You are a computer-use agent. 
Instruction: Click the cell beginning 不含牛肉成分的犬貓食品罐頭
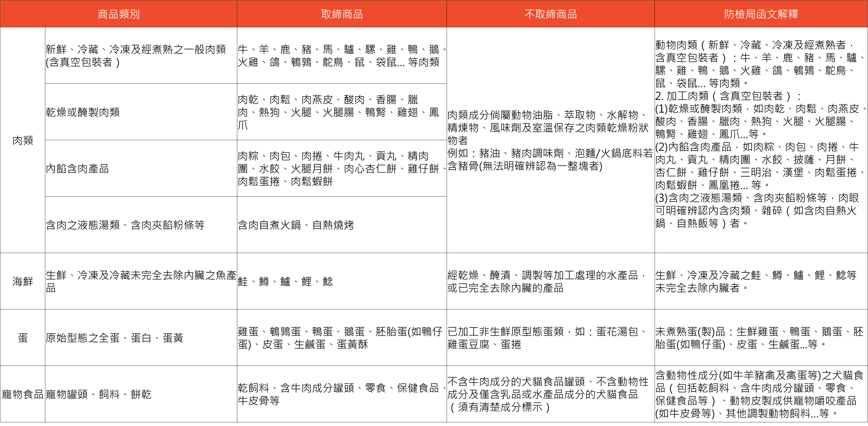(x=551, y=394)
